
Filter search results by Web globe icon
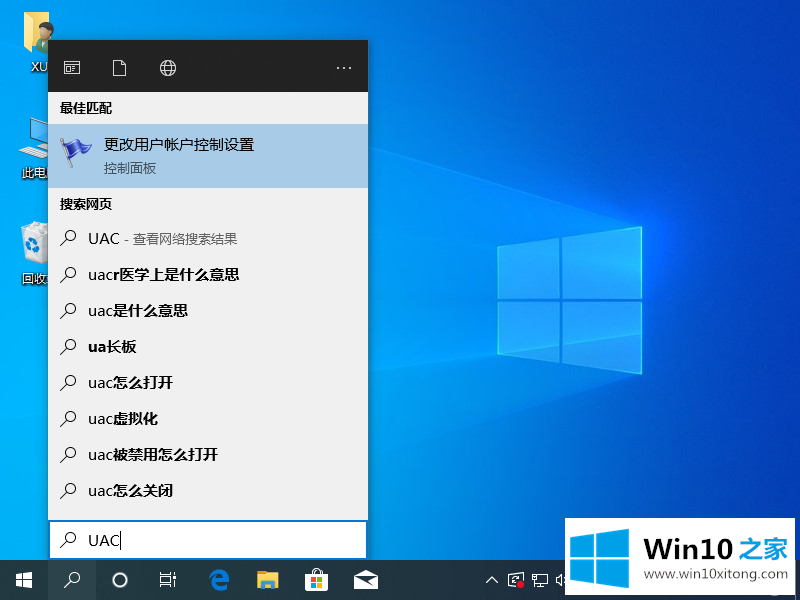168,67
